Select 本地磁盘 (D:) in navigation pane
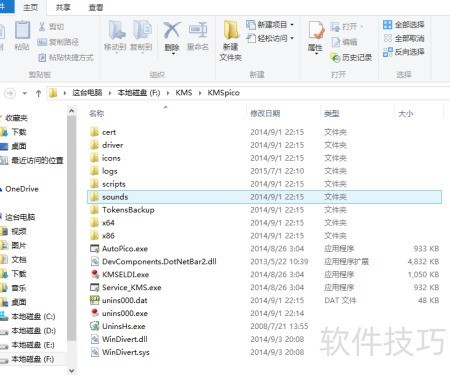Viewport: 450px width, 375px height. point(33,331)
